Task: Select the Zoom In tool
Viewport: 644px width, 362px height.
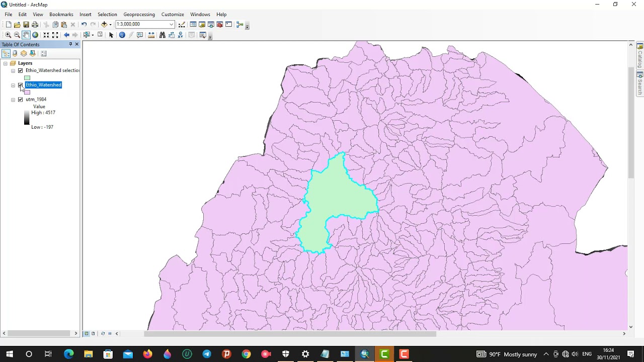Action: click(8, 35)
